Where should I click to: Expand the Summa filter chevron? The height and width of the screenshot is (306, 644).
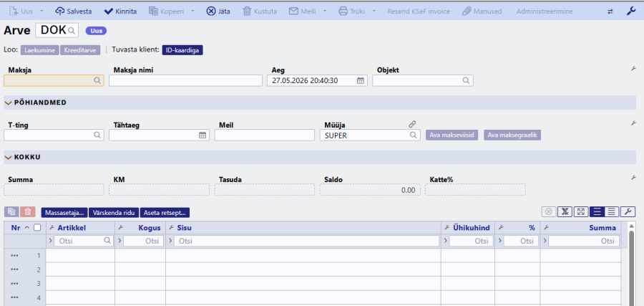click(x=545, y=241)
